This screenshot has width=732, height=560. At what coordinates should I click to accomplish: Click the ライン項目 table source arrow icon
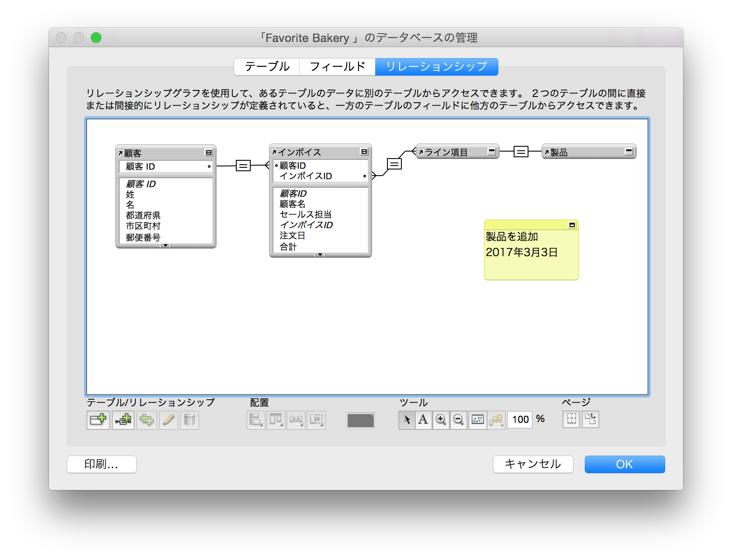coord(421,152)
